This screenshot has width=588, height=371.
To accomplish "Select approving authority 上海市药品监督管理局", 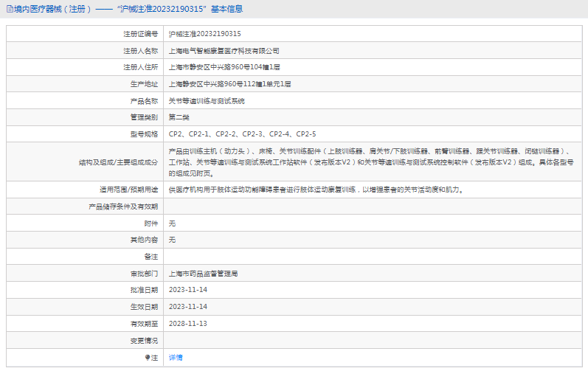I will coord(203,274).
